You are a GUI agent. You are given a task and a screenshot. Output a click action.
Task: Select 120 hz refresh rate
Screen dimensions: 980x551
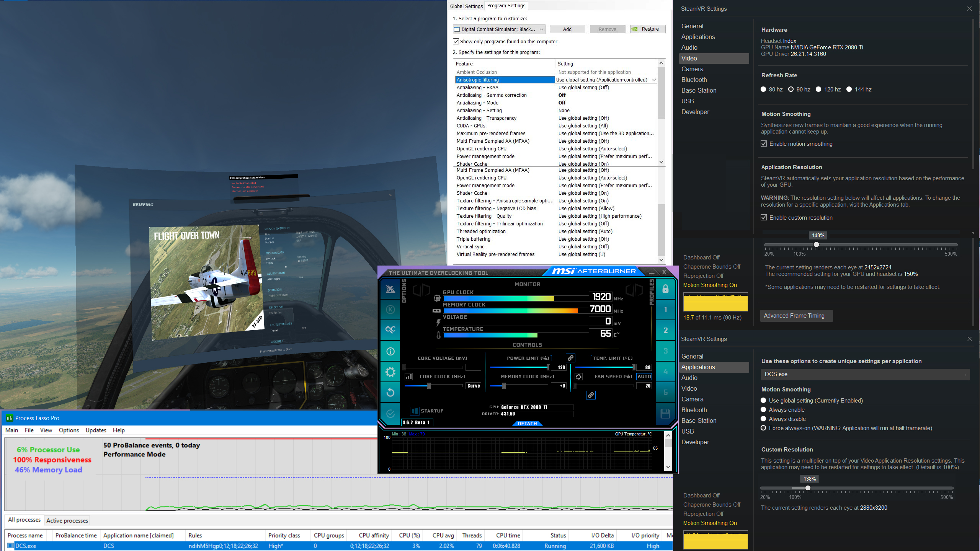[818, 90]
